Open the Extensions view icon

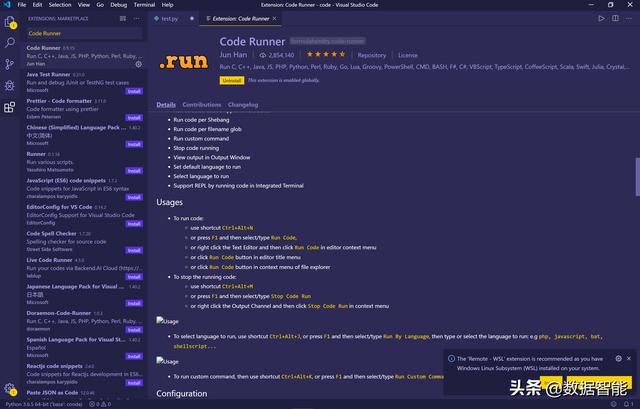click(x=10, y=107)
